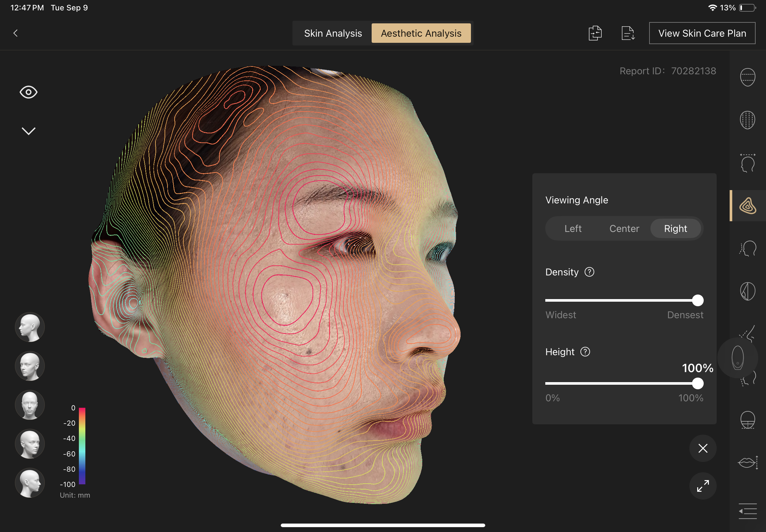The width and height of the screenshot is (766, 532).
Task: Toggle the eye visibility icon
Action: tap(28, 92)
